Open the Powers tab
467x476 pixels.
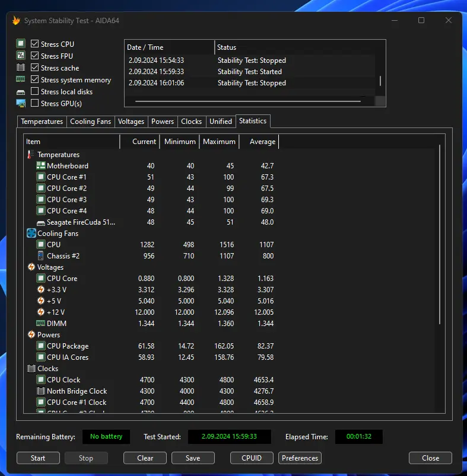click(163, 122)
